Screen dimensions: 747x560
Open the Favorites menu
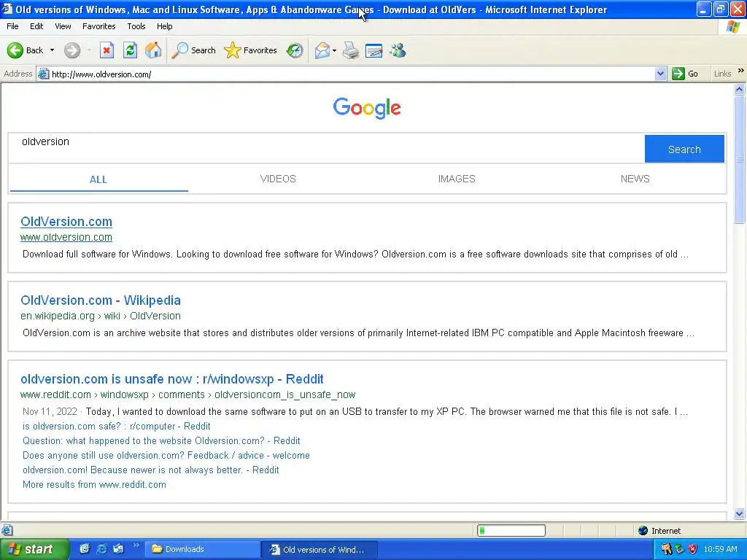click(98, 26)
